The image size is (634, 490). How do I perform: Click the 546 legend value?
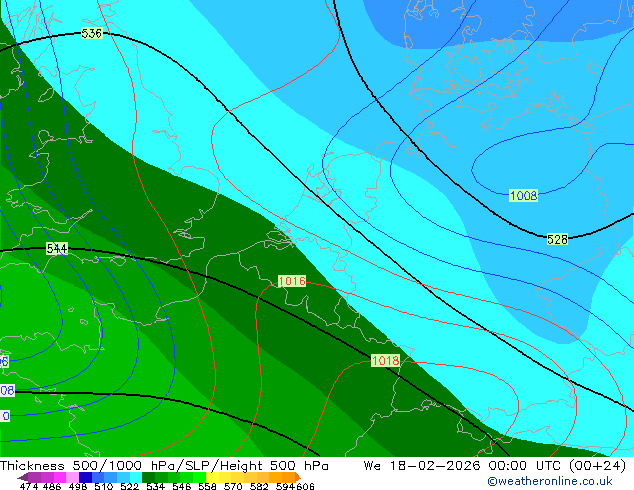(182, 486)
